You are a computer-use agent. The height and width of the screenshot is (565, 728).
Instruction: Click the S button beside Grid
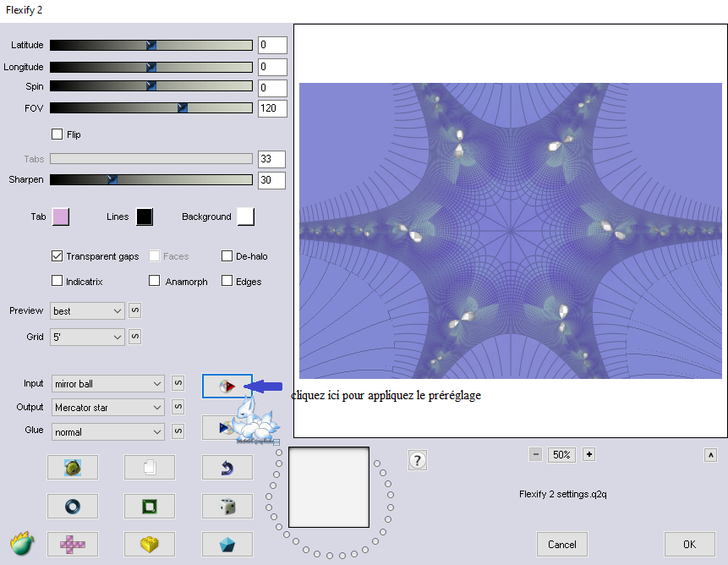(134, 337)
